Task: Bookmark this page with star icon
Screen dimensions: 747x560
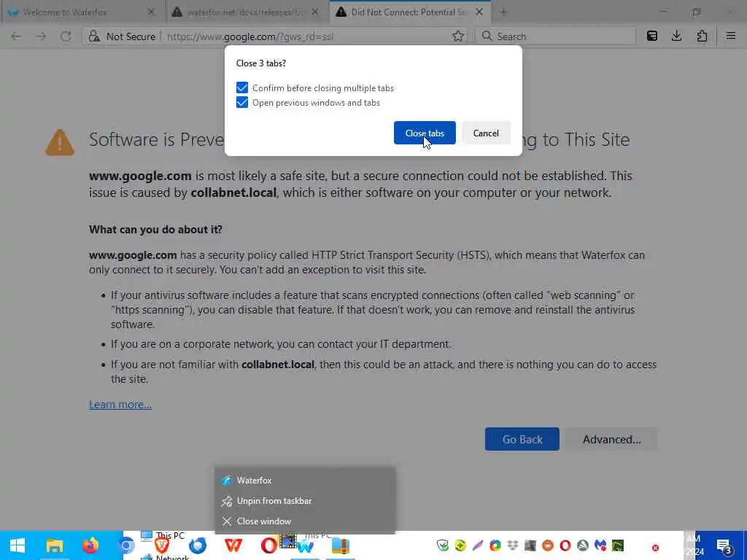Action: (x=458, y=36)
